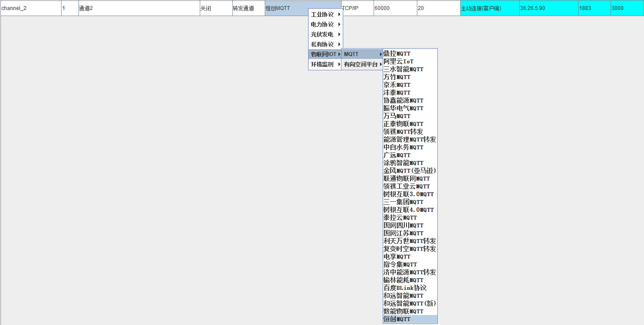Pick the 京禾MQTT protocol
Screen dimensions: 644x325
(410, 85)
